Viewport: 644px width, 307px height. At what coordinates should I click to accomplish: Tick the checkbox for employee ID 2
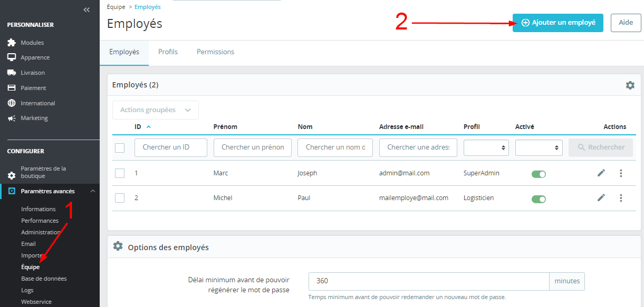(120, 198)
